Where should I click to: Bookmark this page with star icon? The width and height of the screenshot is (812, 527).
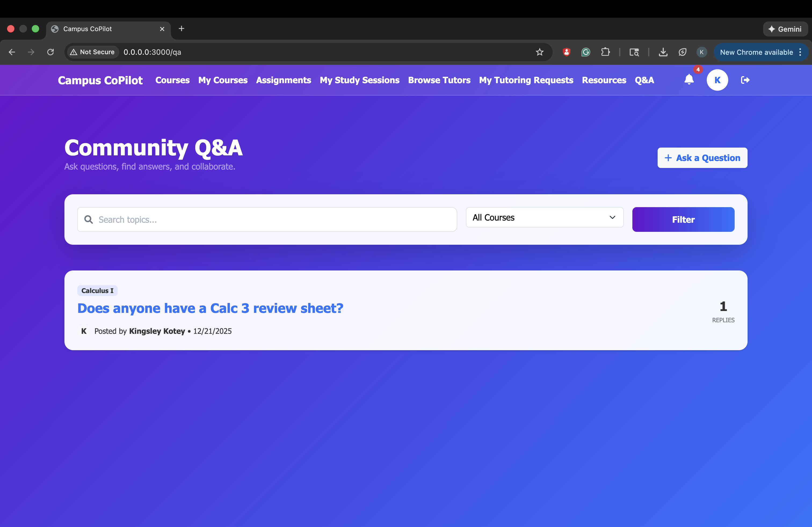point(539,52)
